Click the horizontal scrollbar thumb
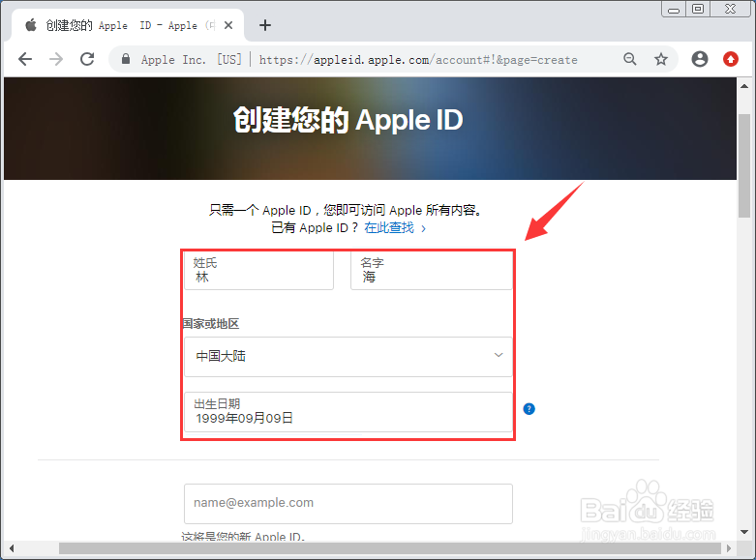 pos(389,548)
